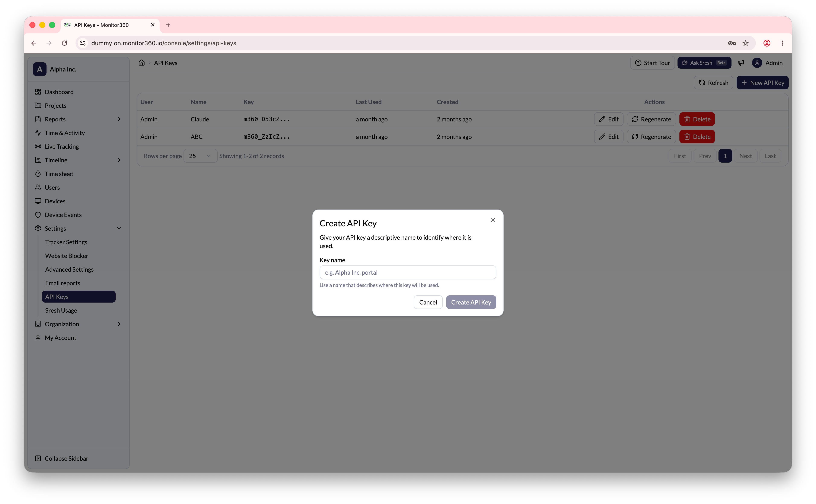Delete the Claude API key
Image resolution: width=816 pixels, height=504 pixels.
[697, 119]
